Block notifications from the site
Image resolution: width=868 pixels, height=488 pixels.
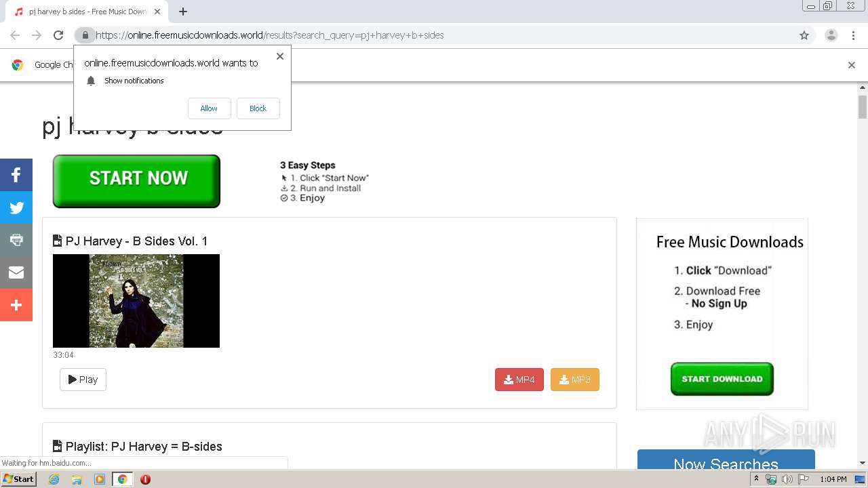click(x=258, y=108)
